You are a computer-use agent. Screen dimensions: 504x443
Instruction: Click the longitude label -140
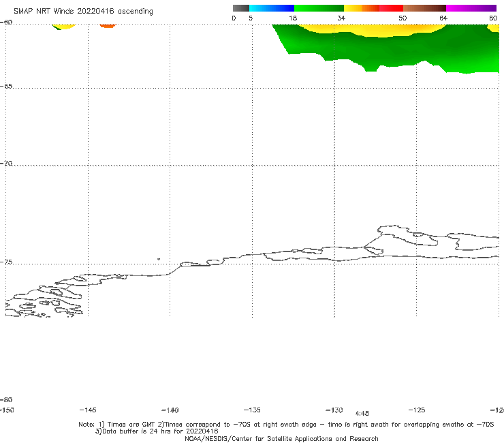170,410
